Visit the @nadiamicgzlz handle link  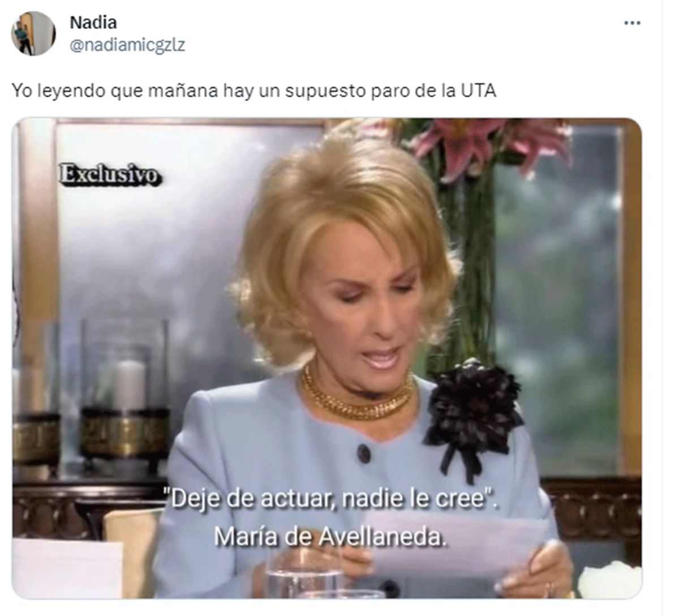(127, 45)
